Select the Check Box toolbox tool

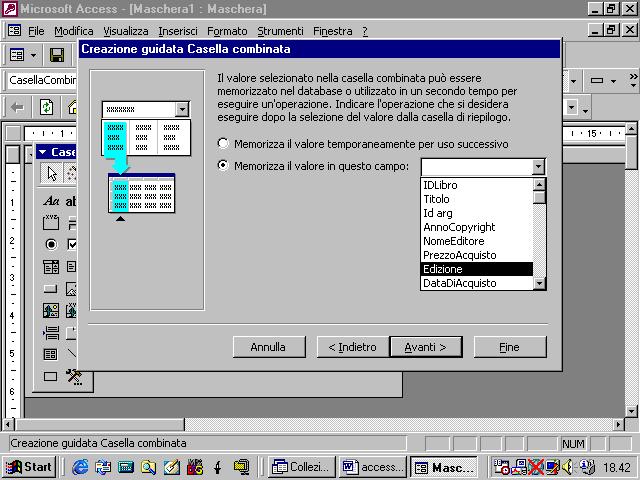[72, 244]
